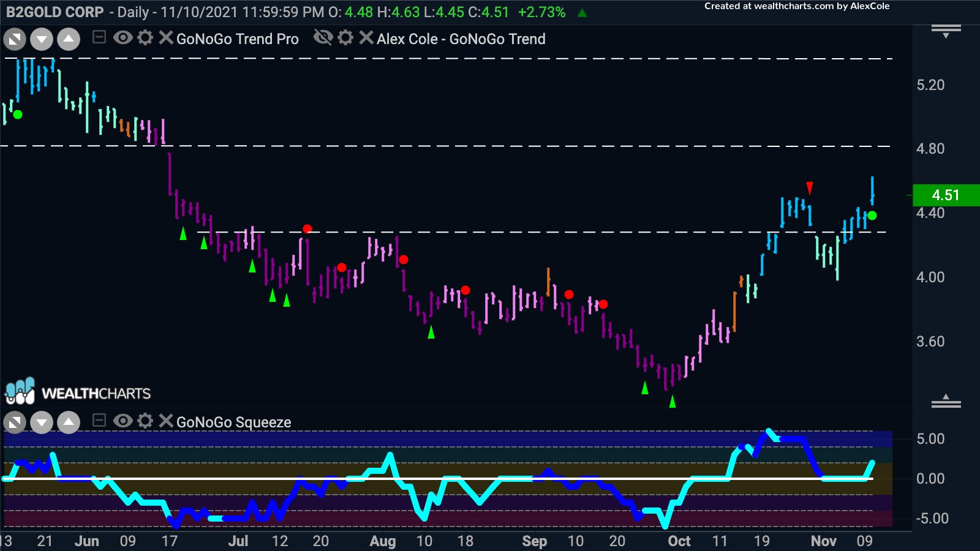Move the Squeeze panel down

[42, 422]
